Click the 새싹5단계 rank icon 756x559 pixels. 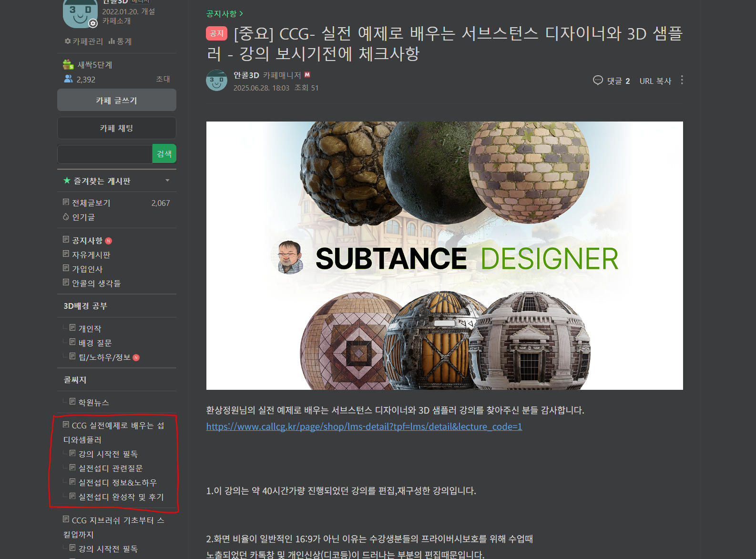point(68,64)
